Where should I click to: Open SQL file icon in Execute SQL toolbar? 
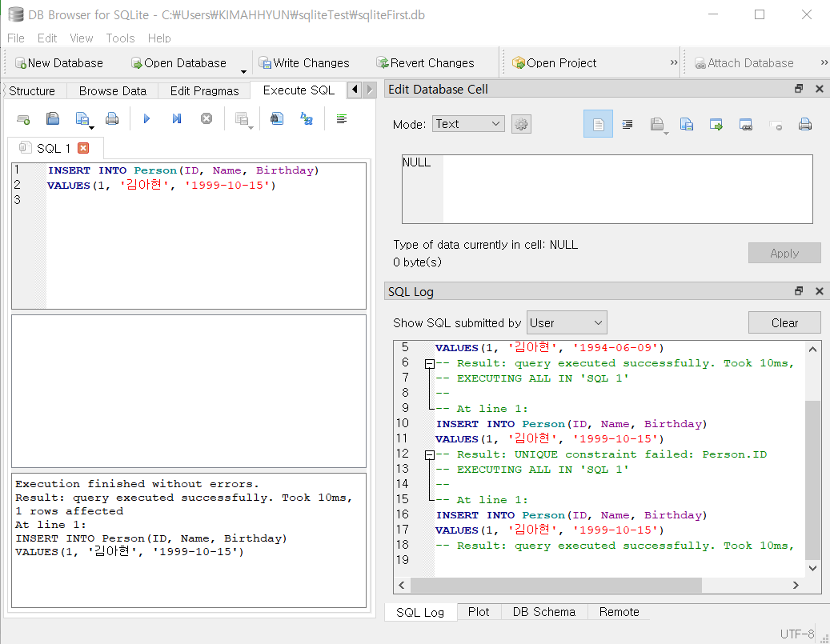click(x=52, y=119)
